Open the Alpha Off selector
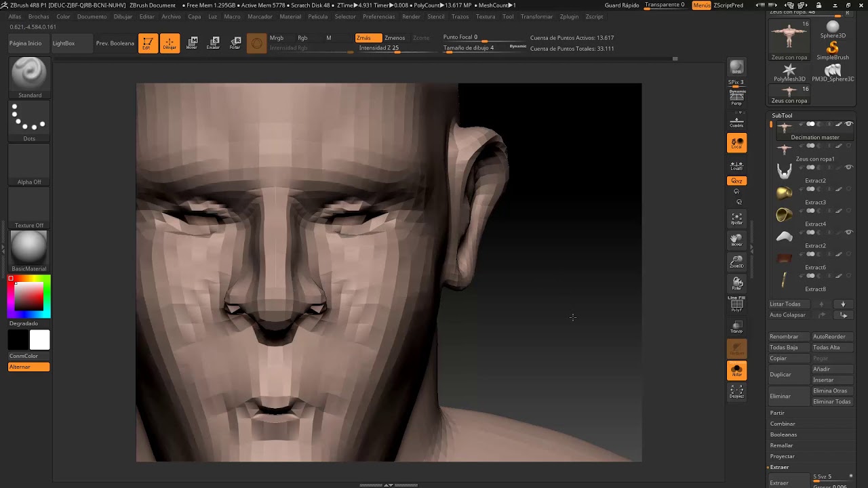This screenshot has width=868, height=488. (29, 165)
